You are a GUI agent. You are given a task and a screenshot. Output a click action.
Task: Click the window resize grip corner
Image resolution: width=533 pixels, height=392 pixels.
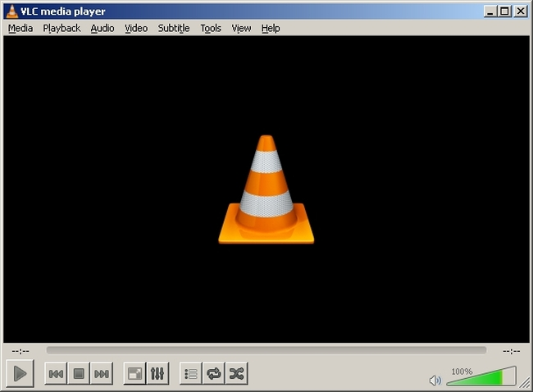coord(525,383)
